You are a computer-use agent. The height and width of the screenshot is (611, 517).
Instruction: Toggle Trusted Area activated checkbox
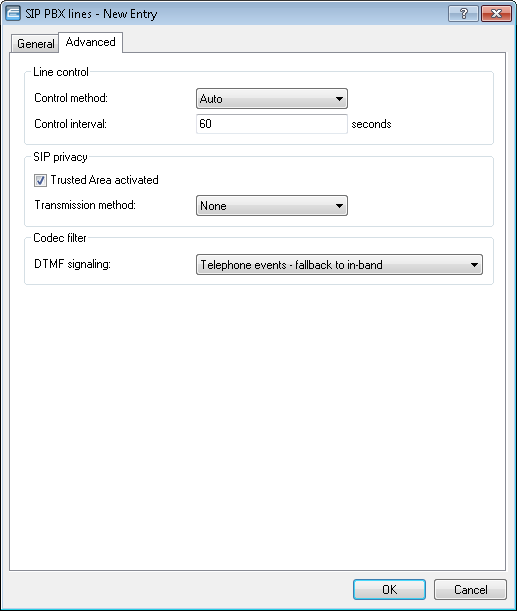coord(41,180)
